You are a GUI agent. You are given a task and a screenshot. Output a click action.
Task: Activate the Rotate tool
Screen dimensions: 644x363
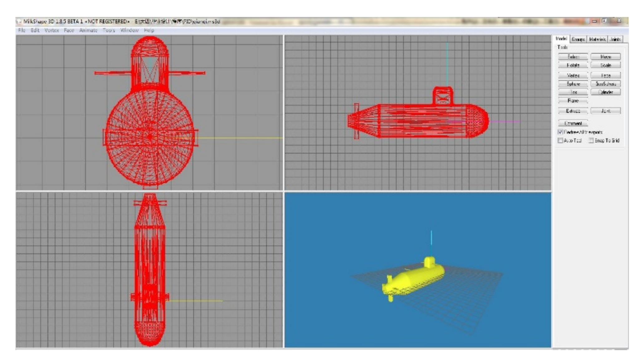(573, 64)
